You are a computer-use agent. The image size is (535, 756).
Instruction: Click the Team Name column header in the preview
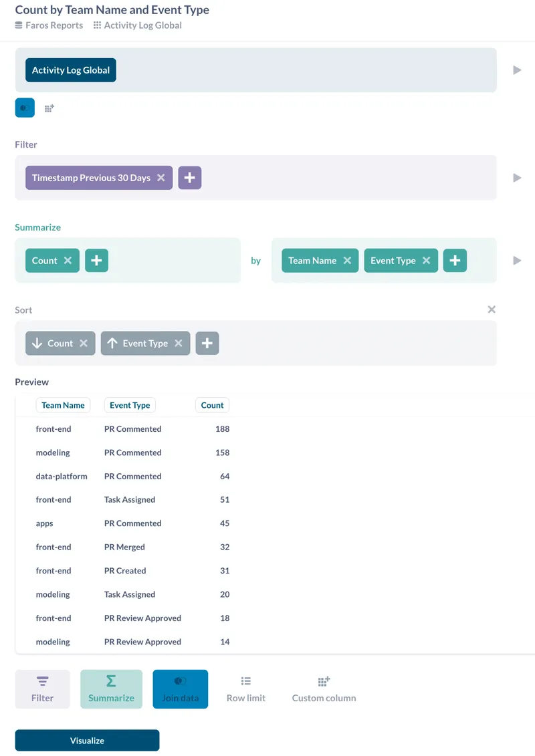point(63,405)
